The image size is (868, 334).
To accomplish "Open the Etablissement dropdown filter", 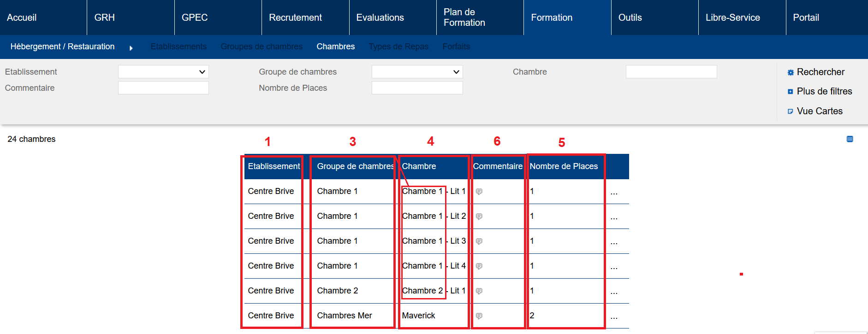I will (x=163, y=72).
